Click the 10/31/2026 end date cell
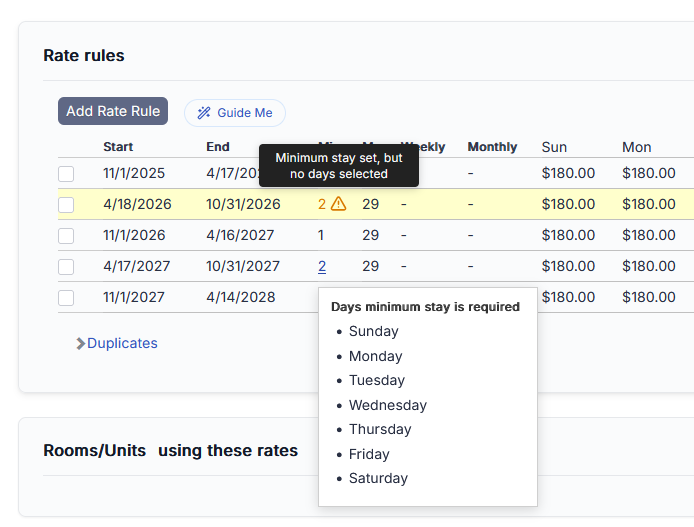 pyautogui.click(x=243, y=204)
